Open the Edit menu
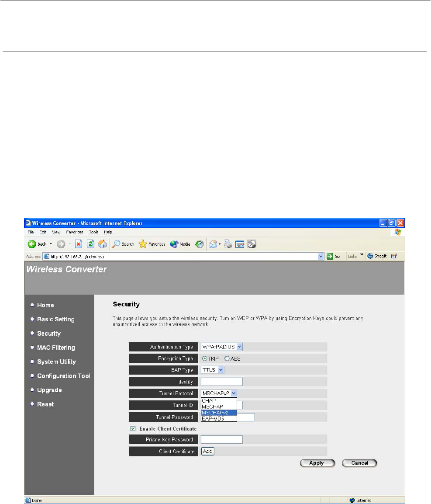Image resolution: width=431 pixels, height=504 pixels. click(x=43, y=232)
